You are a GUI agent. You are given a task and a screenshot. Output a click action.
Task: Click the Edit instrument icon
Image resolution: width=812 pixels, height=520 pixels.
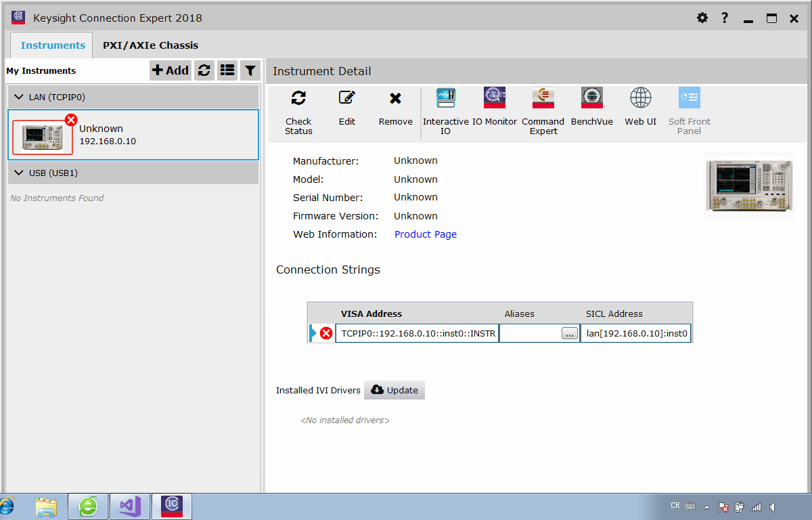[347, 97]
